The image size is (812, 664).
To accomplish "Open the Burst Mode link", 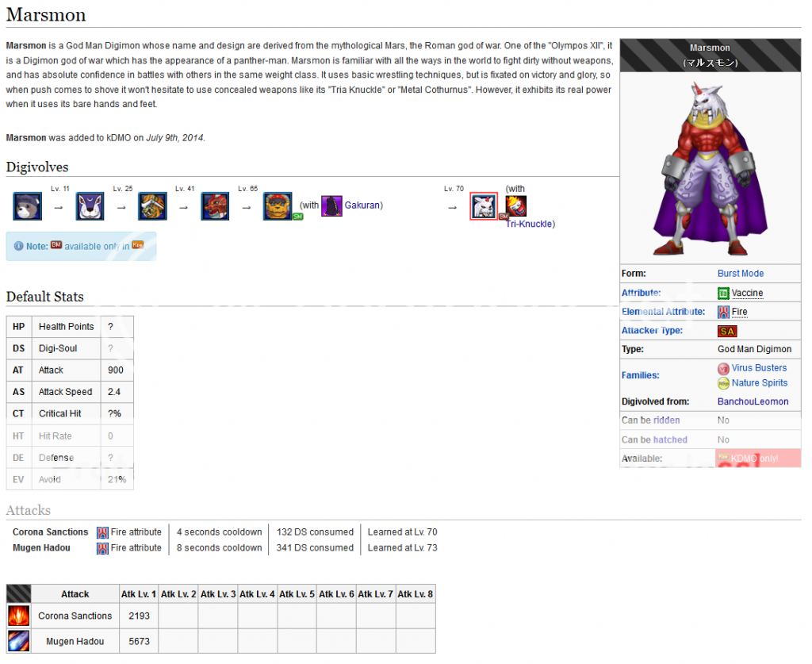I will click(740, 273).
